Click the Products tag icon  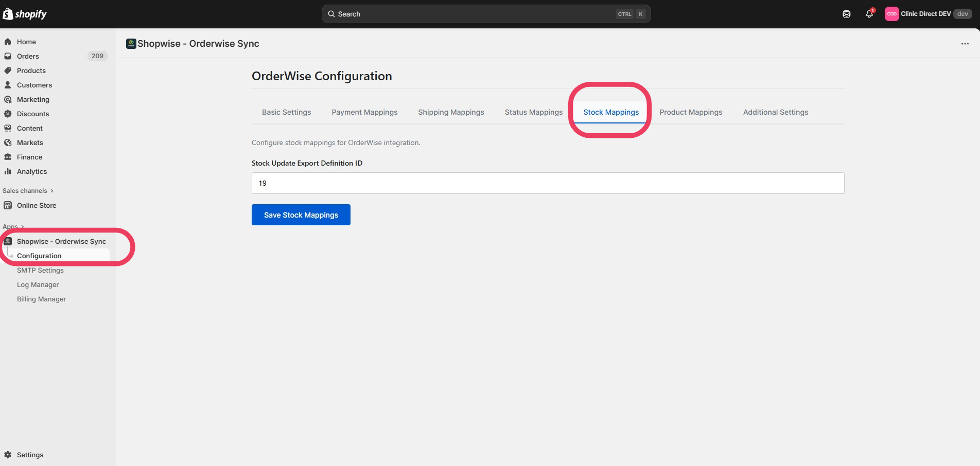click(x=8, y=70)
